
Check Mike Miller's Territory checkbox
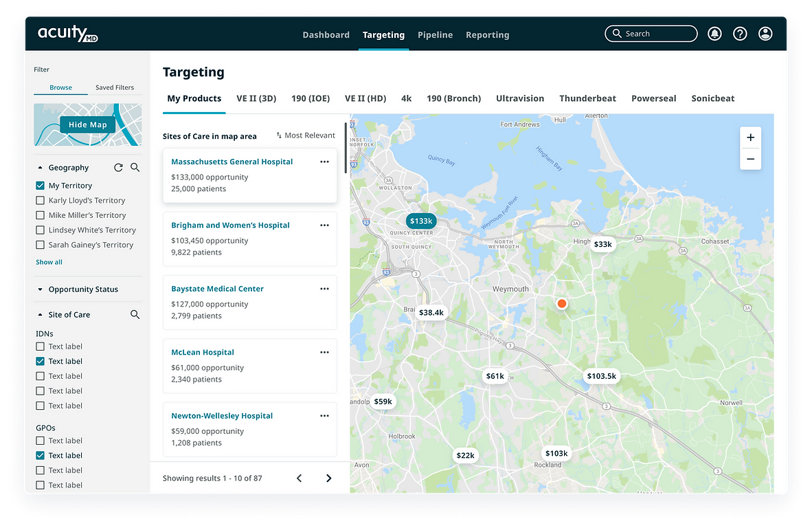[x=41, y=215]
